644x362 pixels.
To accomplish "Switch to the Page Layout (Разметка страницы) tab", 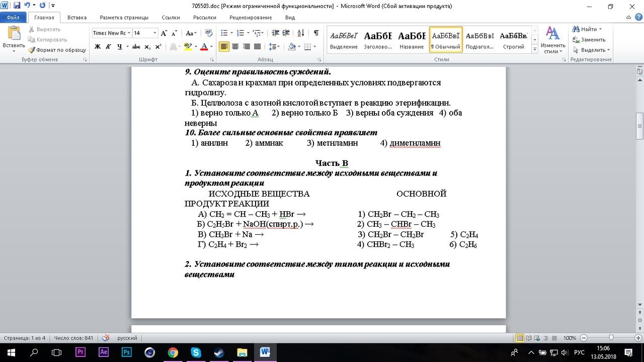I will coord(124,18).
